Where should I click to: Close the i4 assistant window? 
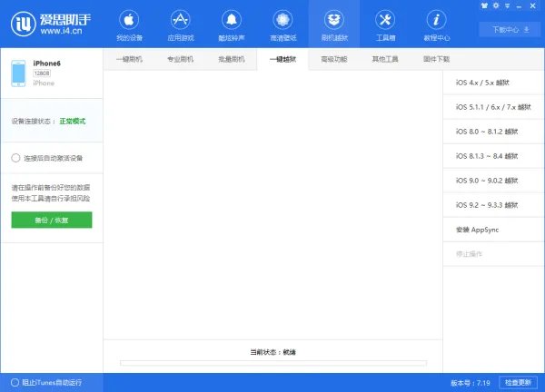pos(532,6)
